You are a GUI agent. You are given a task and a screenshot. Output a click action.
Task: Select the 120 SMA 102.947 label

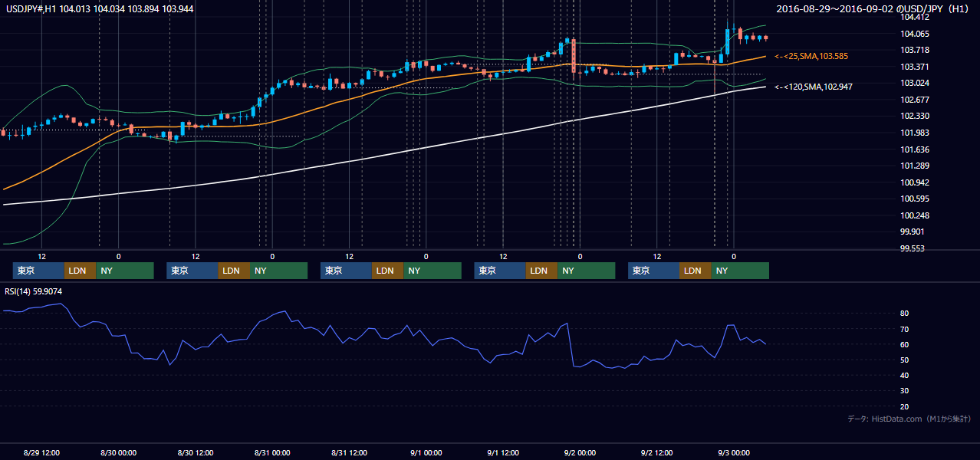(x=814, y=87)
